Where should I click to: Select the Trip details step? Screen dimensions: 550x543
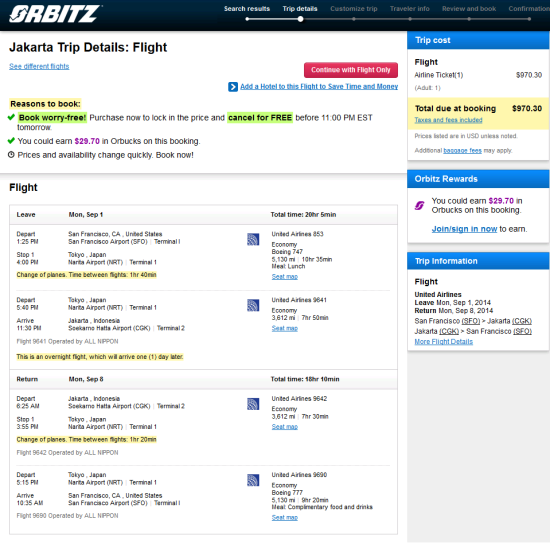[x=300, y=9]
